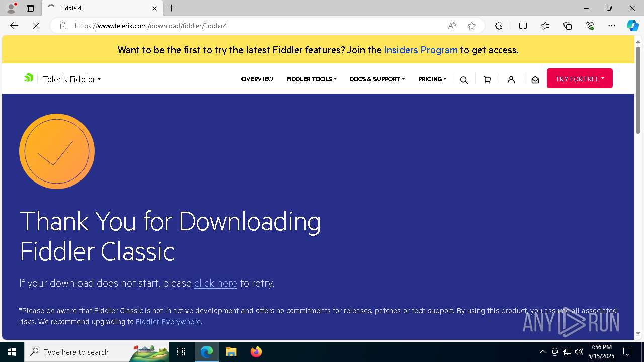Open Split screen view

point(523,26)
